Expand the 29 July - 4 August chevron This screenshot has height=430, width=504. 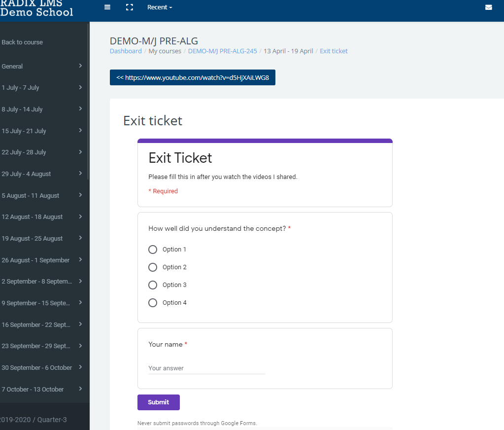point(80,174)
